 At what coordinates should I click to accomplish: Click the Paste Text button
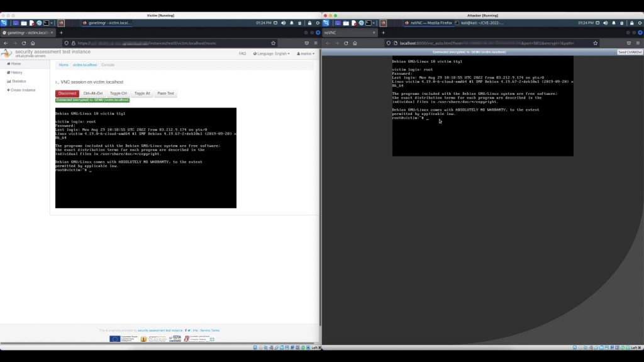(166, 93)
